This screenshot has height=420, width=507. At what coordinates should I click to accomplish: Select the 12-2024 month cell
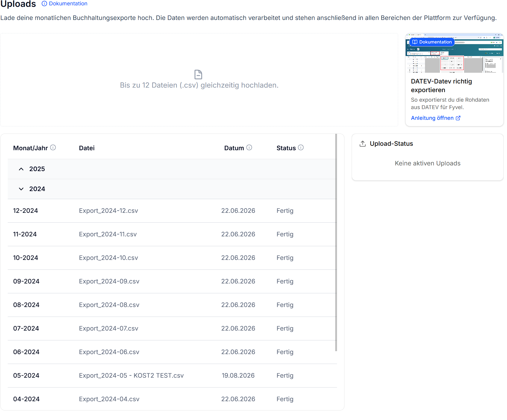click(x=26, y=211)
